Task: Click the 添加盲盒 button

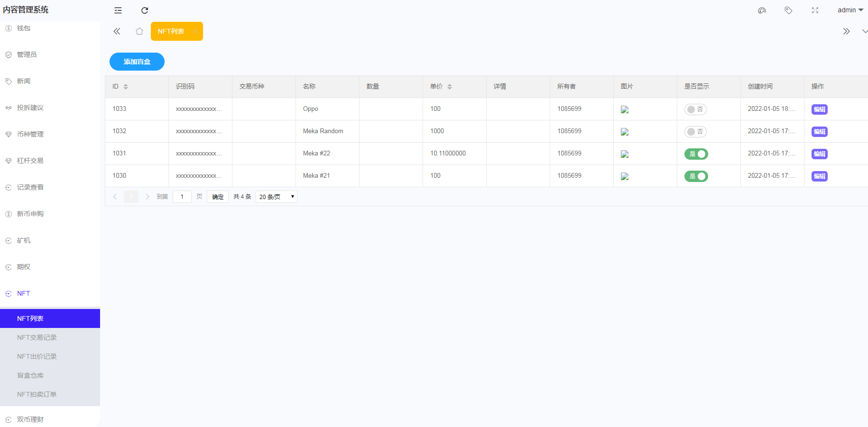Action: (137, 62)
